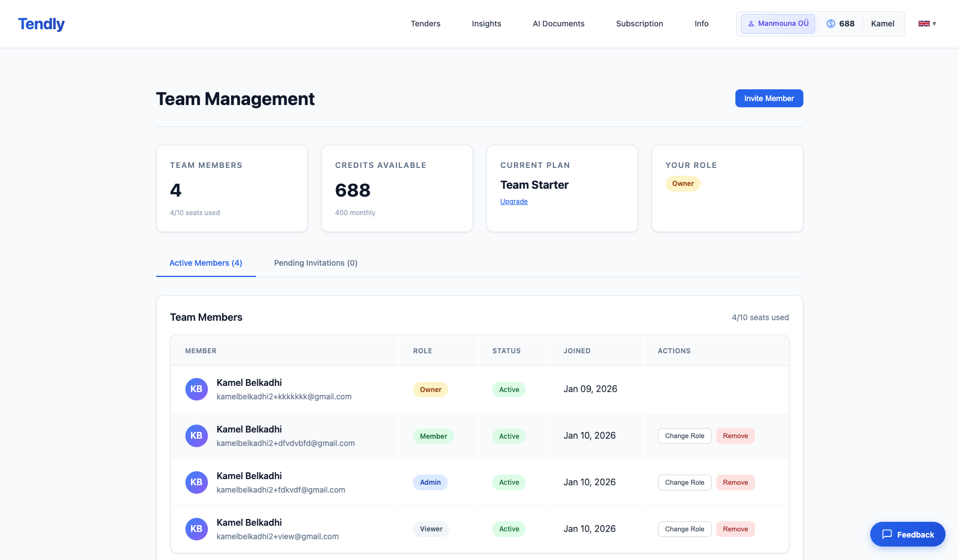This screenshot has width=959, height=560.
Task: Click the KB avatar of the Viewer row
Action: pyautogui.click(x=196, y=529)
